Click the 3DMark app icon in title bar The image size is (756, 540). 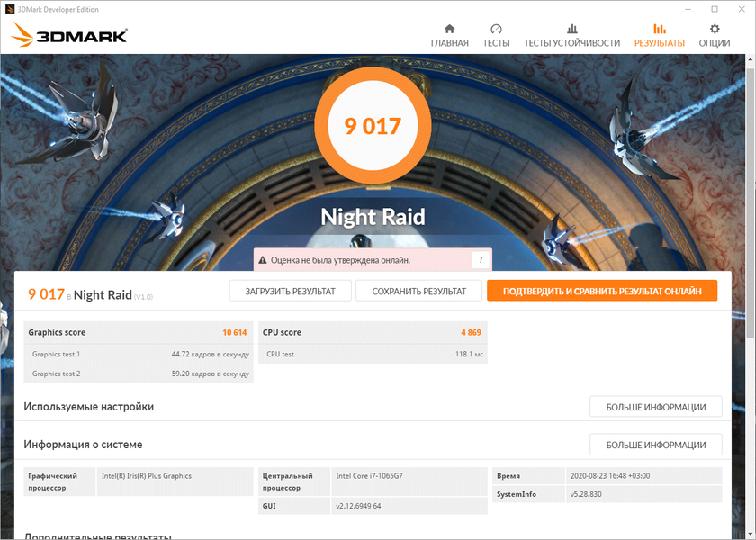point(9,9)
